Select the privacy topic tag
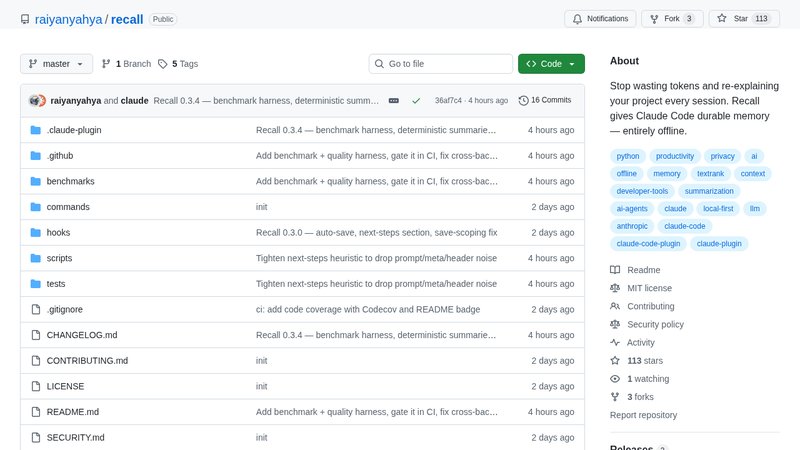Image resolution: width=800 pixels, height=450 pixels. [x=722, y=156]
